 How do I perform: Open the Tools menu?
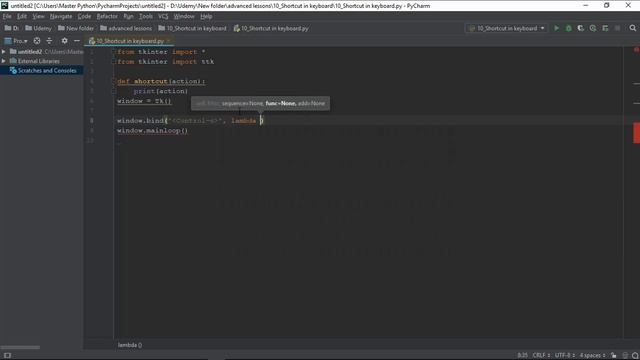(146, 16)
